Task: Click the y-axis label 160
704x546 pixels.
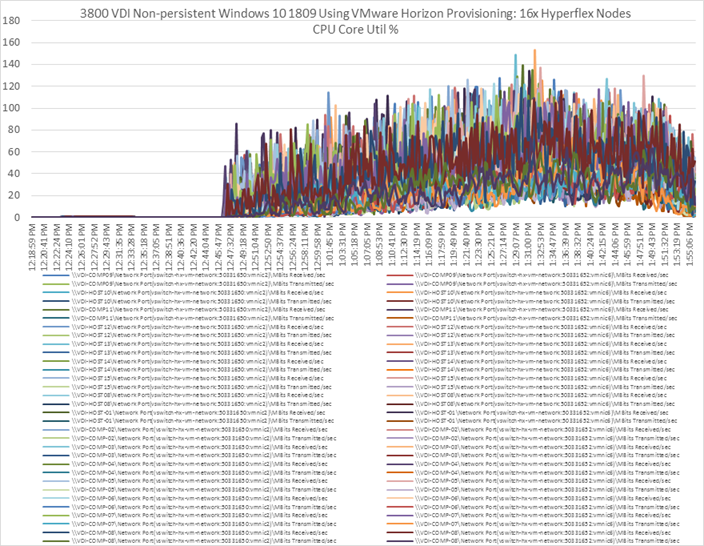Action: coord(11,42)
